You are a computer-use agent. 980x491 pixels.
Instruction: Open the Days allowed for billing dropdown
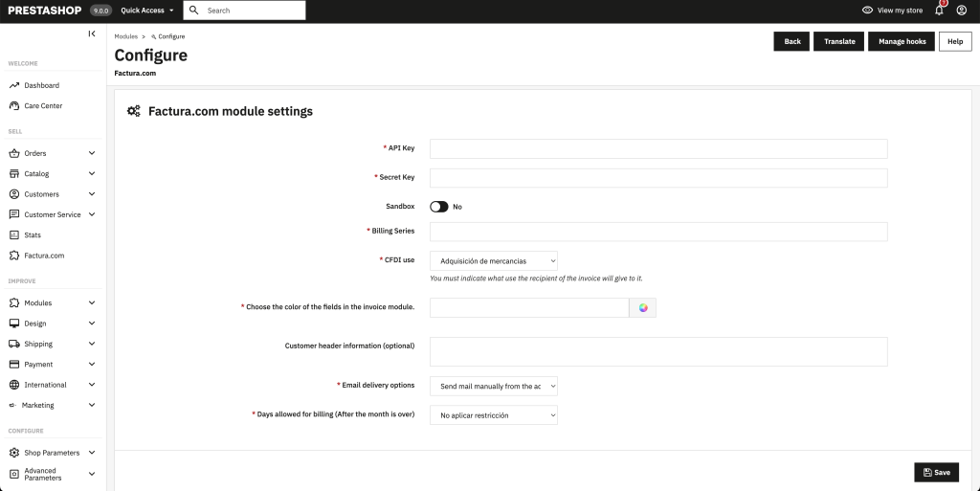coord(494,415)
